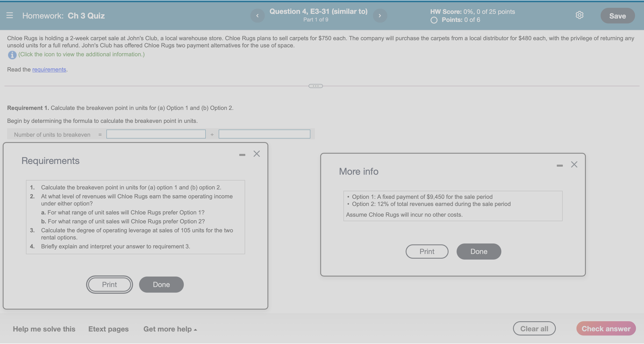
Task: Open the settings gear icon
Action: click(x=579, y=15)
